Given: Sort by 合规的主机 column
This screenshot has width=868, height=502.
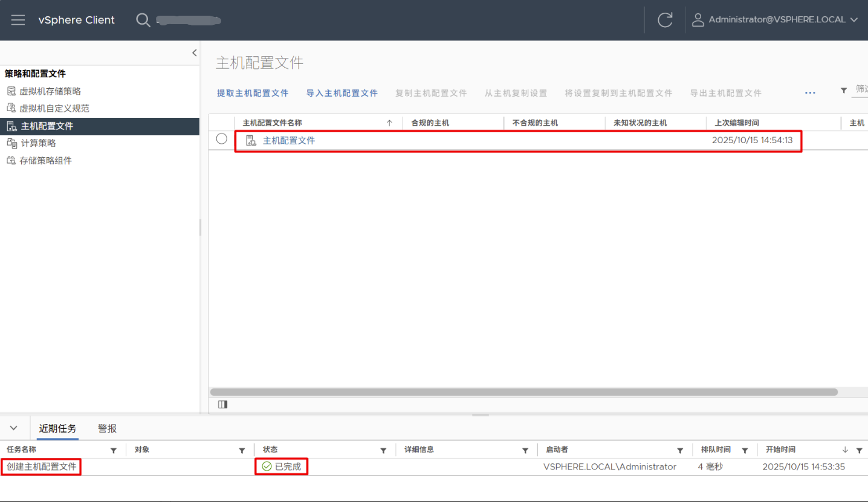Looking at the screenshot, I should click(430, 123).
